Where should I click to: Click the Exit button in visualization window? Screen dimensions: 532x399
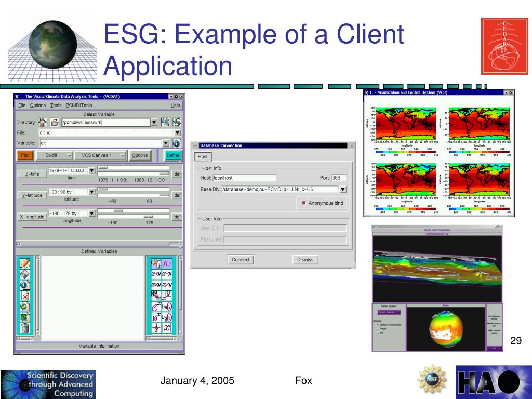tap(495, 348)
